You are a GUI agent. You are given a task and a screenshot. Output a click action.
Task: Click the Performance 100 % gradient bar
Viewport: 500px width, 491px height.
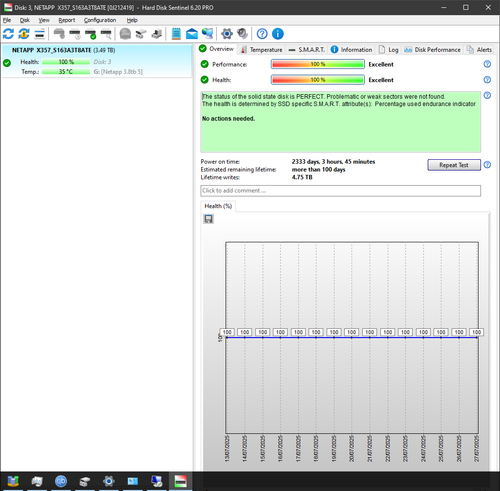pos(318,64)
